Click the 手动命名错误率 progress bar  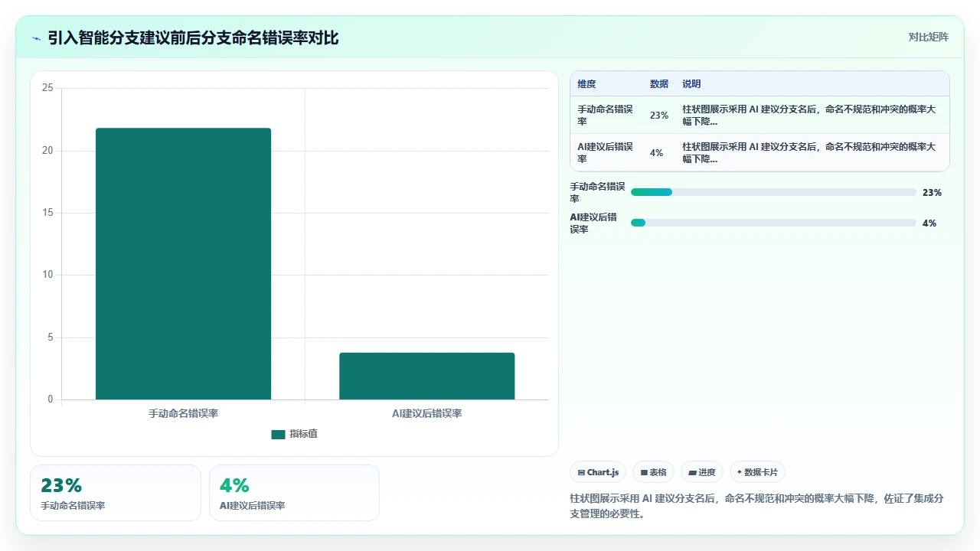pos(773,192)
